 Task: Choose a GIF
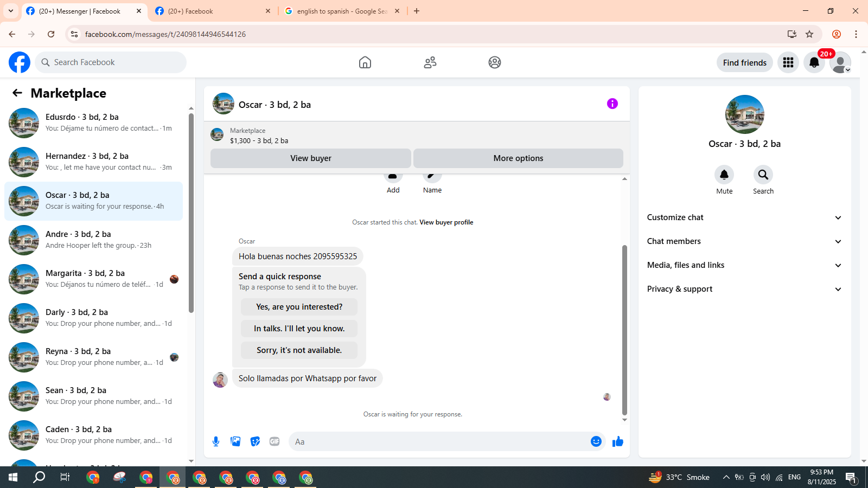(275, 441)
